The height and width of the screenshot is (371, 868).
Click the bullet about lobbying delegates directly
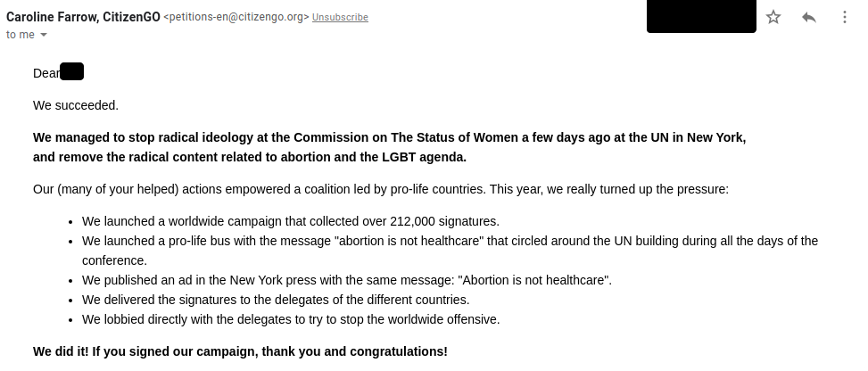point(291,319)
